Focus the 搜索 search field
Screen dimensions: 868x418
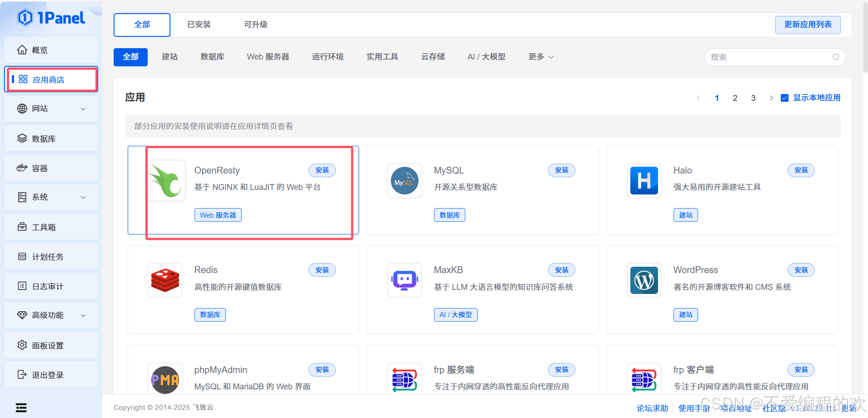coord(775,57)
